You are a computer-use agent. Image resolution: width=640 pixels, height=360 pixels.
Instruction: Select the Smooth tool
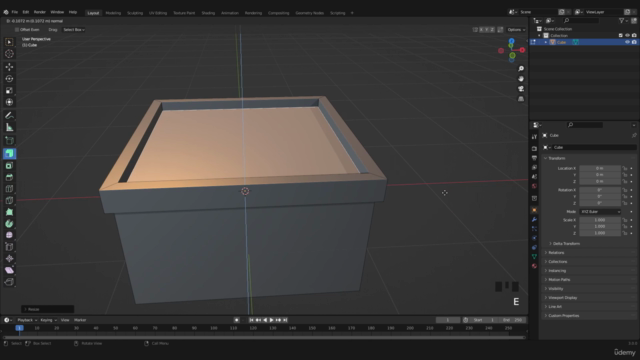9,235
